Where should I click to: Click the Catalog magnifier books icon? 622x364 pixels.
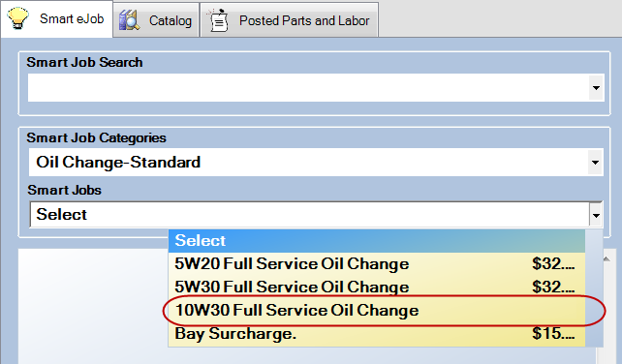tap(129, 20)
